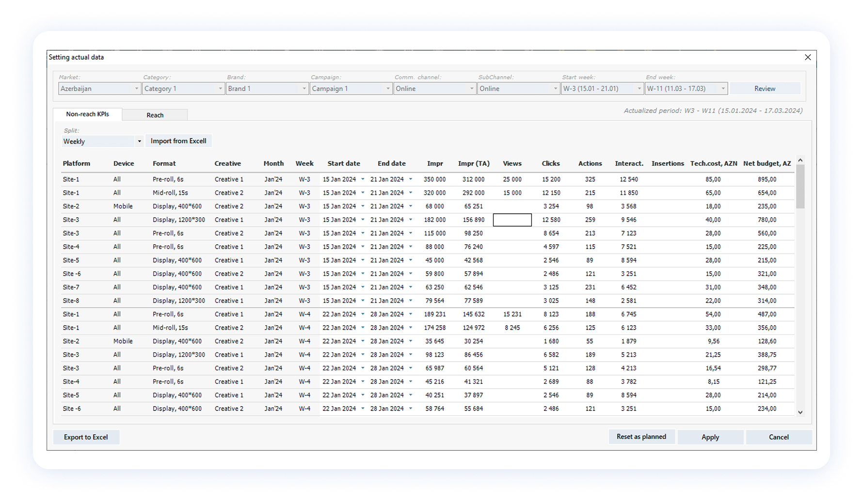Open the Brand 1 dropdown
This screenshot has height=504, width=863.
pyautogui.click(x=267, y=89)
